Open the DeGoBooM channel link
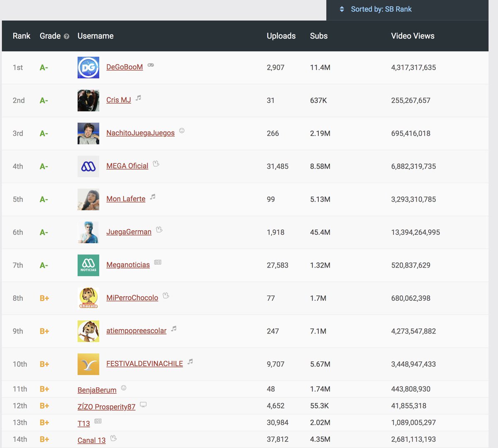This screenshot has height=448, width=498. pyautogui.click(x=124, y=67)
